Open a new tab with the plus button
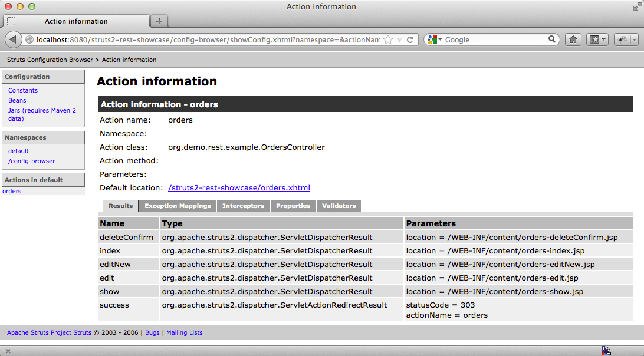Screen dimensions: 644x356 [x=159, y=21]
